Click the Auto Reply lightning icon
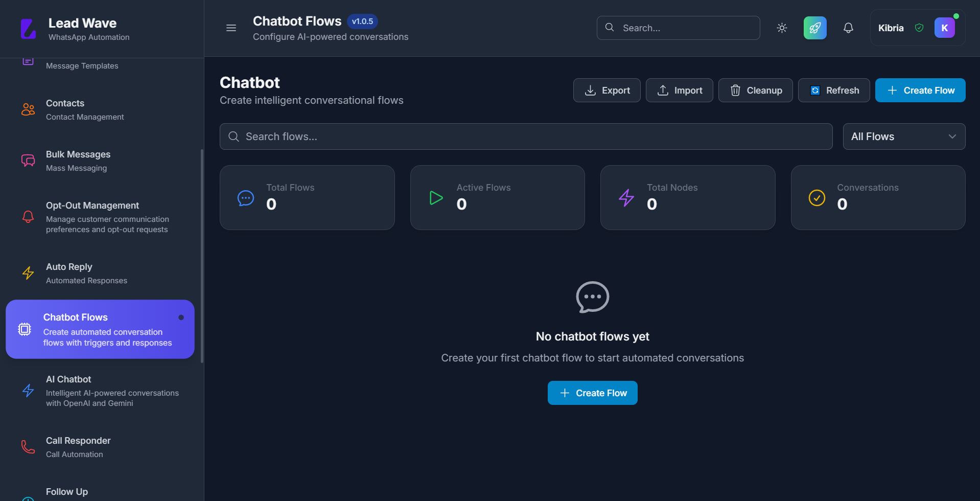The width and height of the screenshot is (980, 501). 28,273
